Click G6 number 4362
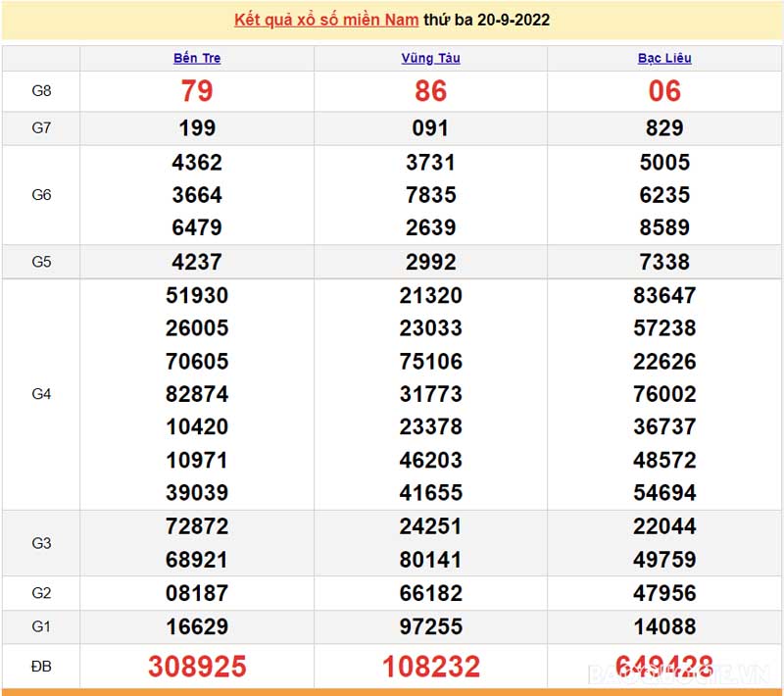Image resolution: width=784 pixels, height=696 pixels. click(x=197, y=163)
